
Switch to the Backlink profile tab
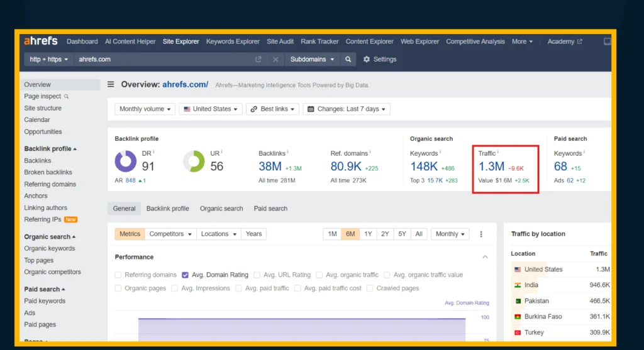[x=167, y=209]
